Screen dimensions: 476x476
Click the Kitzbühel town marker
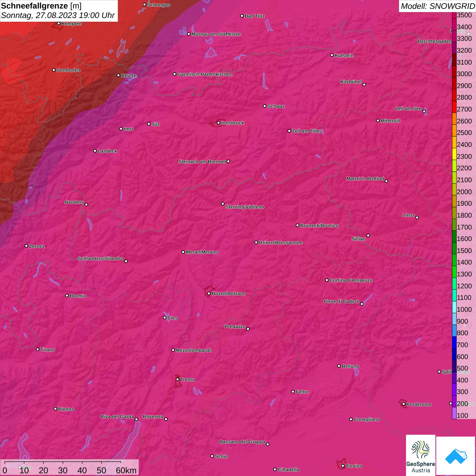point(364,85)
